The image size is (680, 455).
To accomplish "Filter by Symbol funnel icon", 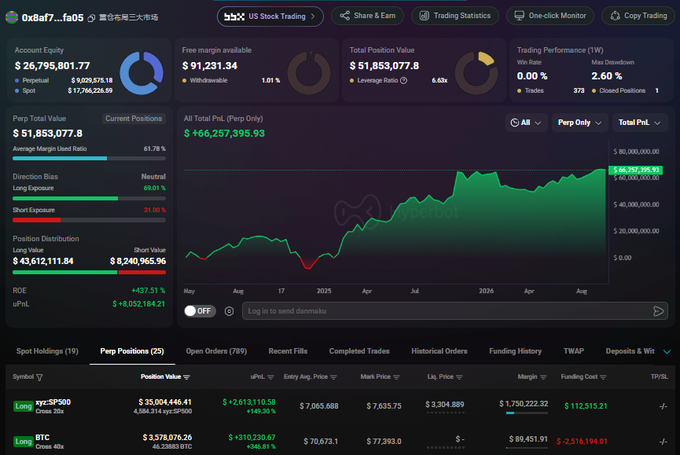I will [39, 377].
